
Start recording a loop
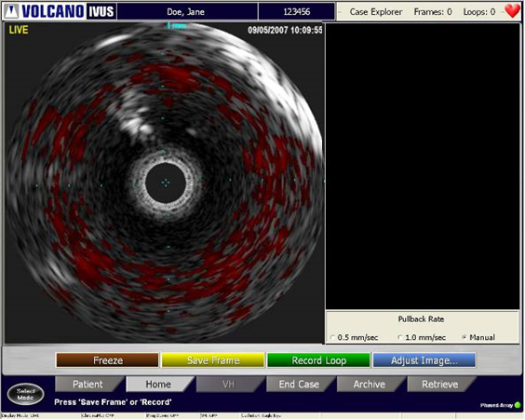[x=318, y=360]
